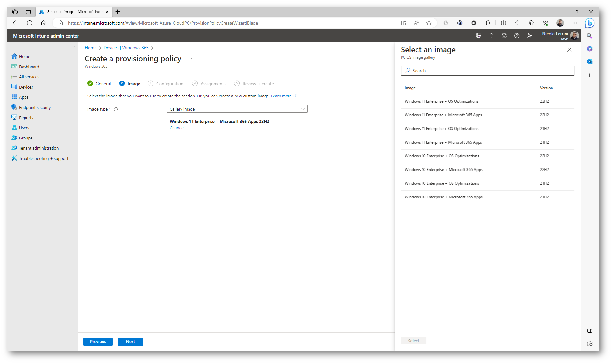Viewport: 612px width, 364px height.
Task: Open a new browser tab
Action: pos(118,12)
